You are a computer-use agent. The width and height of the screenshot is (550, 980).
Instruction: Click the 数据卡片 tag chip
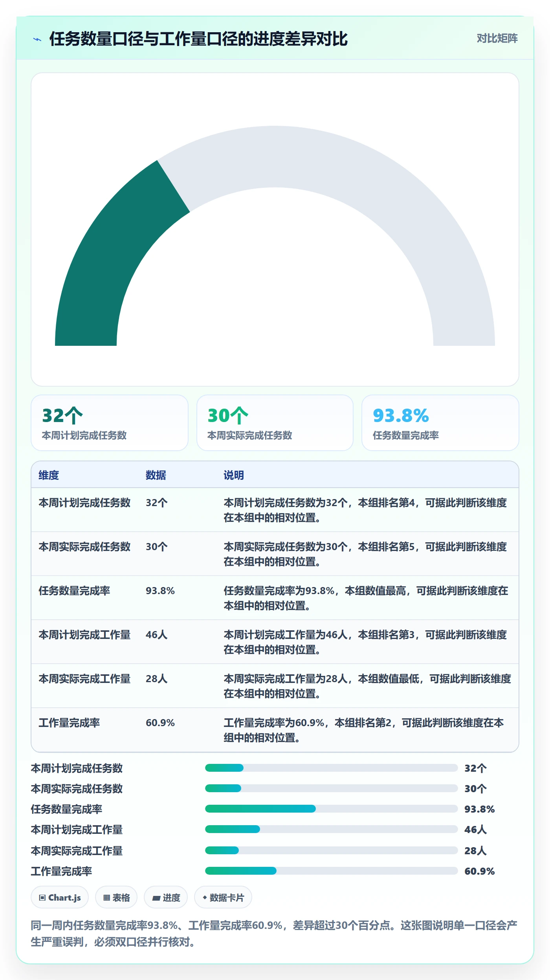[x=223, y=897]
